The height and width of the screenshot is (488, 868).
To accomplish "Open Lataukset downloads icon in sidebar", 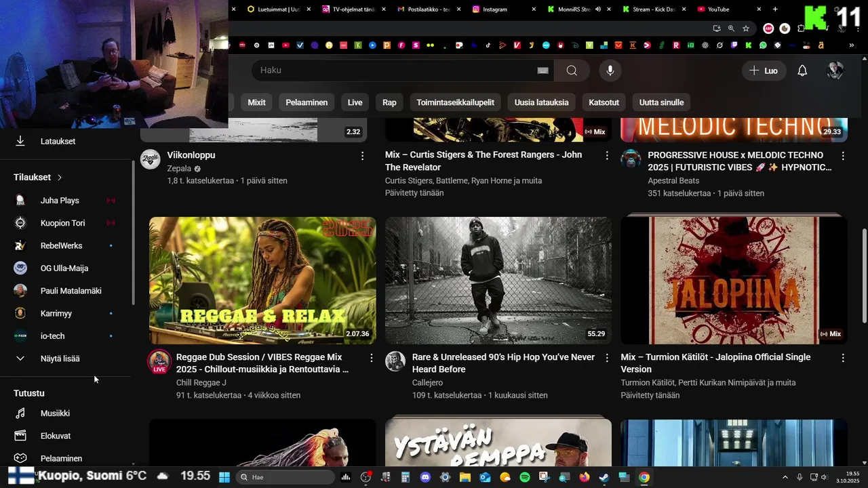I will click(20, 141).
